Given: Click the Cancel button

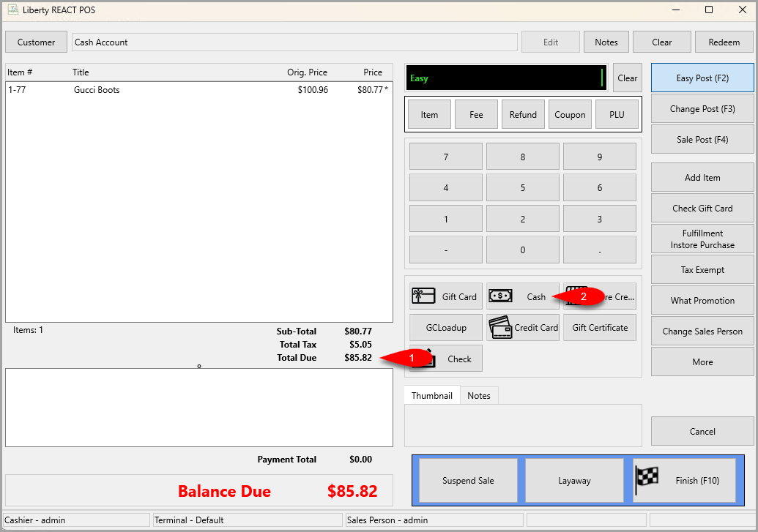Looking at the screenshot, I should (702, 432).
